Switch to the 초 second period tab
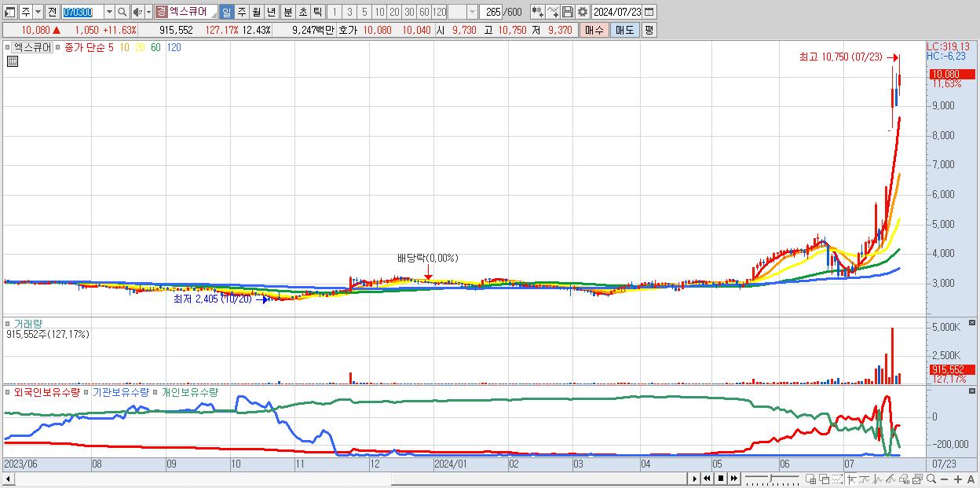This screenshot has height=488, width=980. click(302, 12)
